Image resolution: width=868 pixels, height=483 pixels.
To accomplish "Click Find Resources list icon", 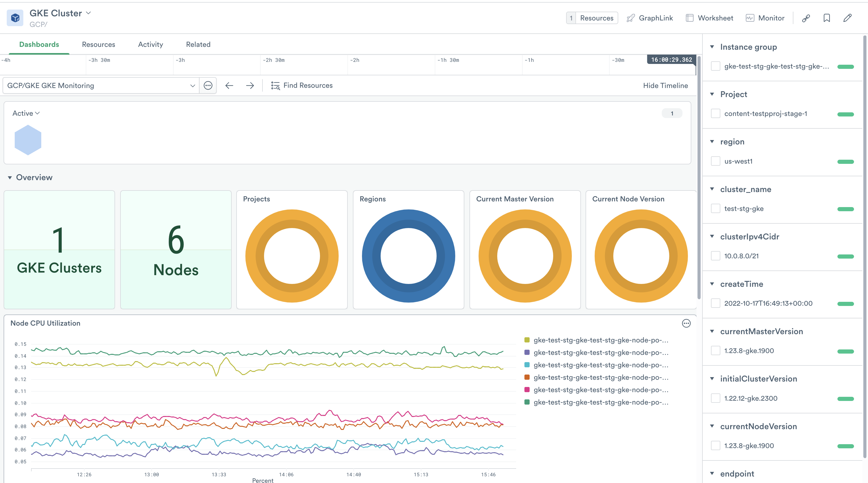I will click(275, 85).
